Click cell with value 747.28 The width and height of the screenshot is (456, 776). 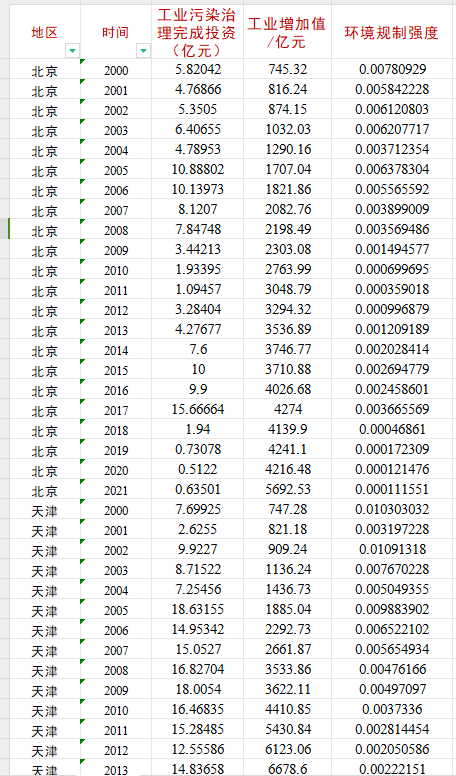pyautogui.click(x=287, y=510)
